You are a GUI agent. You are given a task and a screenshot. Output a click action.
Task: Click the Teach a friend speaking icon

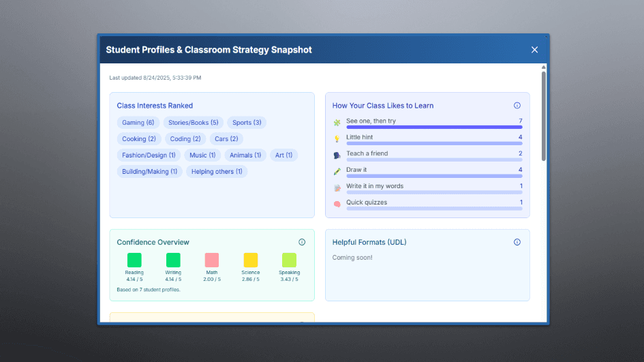pyautogui.click(x=337, y=155)
